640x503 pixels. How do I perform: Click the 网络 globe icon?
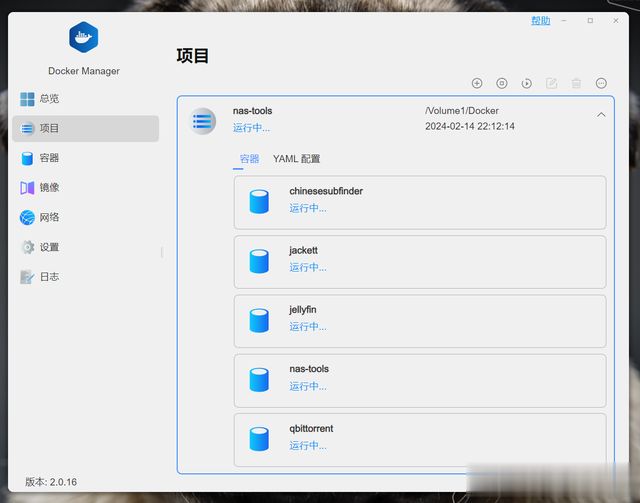coord(27,217)
